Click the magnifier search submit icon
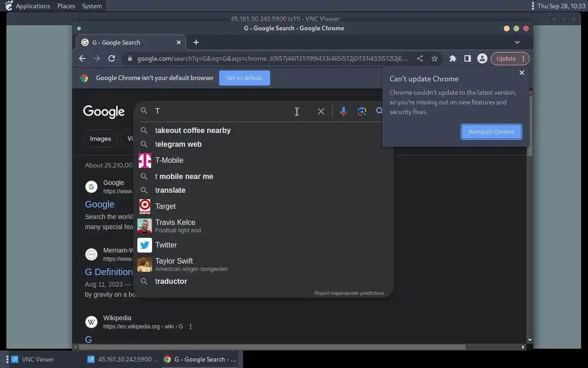 379,111
